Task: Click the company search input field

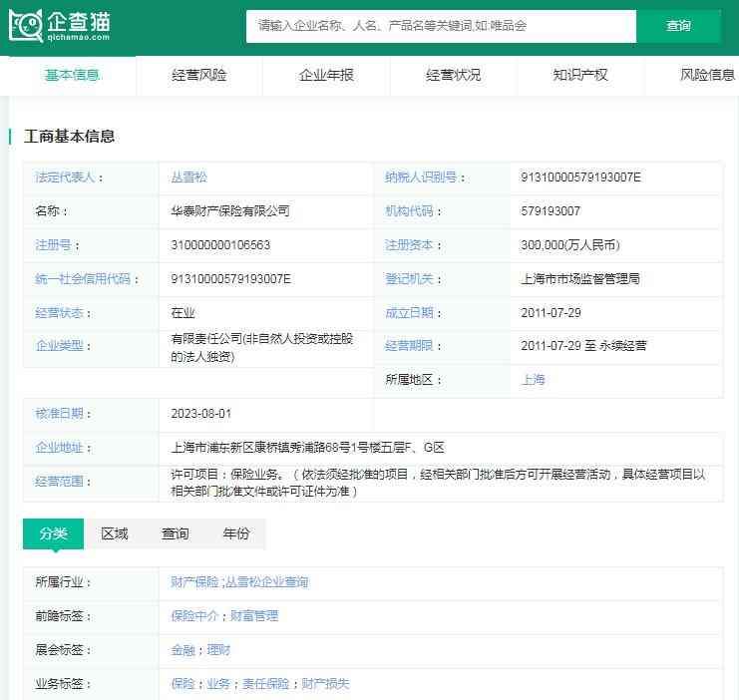Action: click(441, 26)
